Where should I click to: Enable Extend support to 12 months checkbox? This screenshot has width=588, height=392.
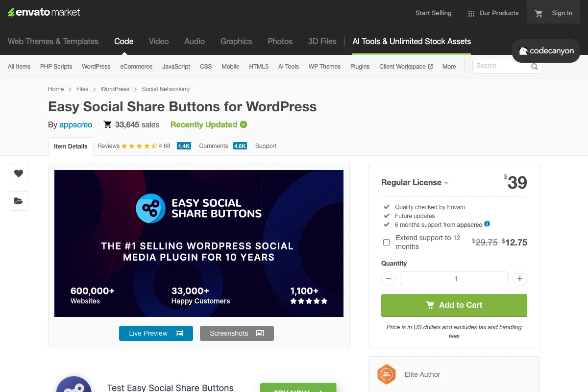coord(386,242)
